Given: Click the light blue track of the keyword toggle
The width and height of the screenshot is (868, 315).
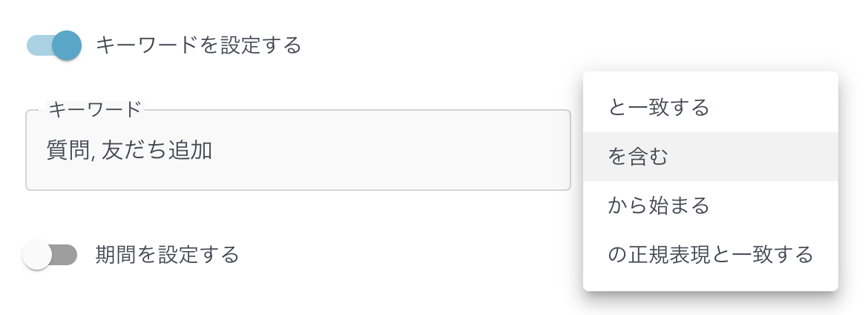Looking at the screenshot, I should coord(37,45).
